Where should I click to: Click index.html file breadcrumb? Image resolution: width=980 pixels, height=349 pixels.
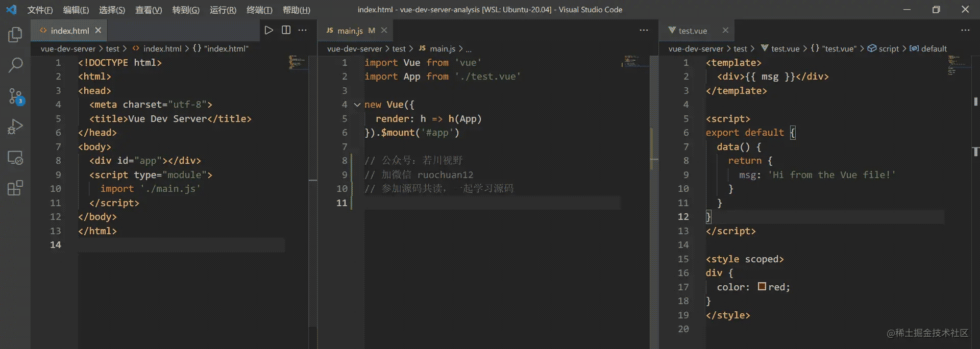(157, 48)
